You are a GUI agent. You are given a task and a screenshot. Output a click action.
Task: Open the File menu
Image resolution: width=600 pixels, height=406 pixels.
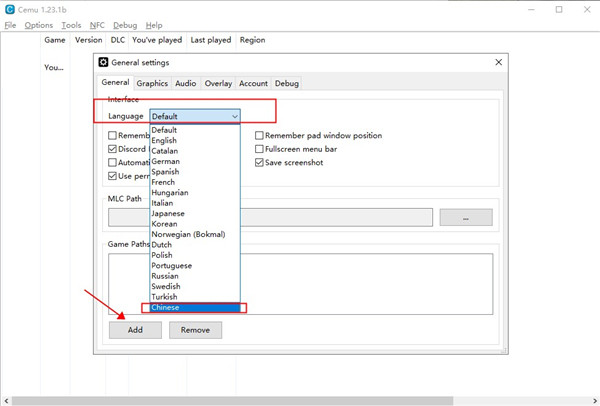click(10, 25)
